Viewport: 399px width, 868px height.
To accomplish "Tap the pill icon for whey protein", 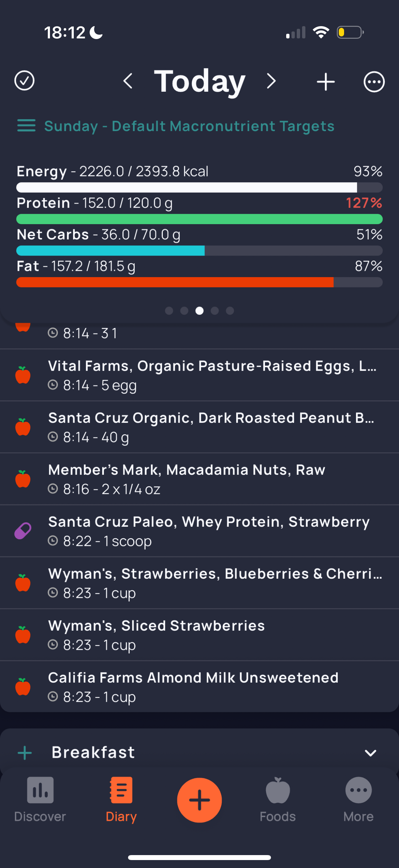I will pos(23,531).
